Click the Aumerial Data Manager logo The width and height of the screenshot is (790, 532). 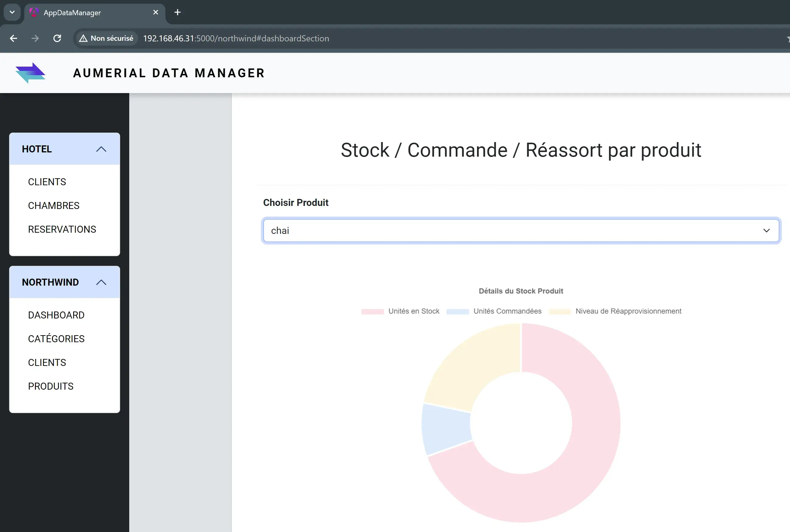point(30,73)
